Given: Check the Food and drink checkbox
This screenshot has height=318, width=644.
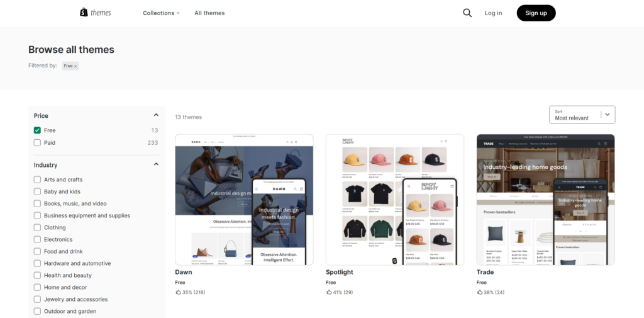Looking at the screenshot, I should tap(37, 251).
